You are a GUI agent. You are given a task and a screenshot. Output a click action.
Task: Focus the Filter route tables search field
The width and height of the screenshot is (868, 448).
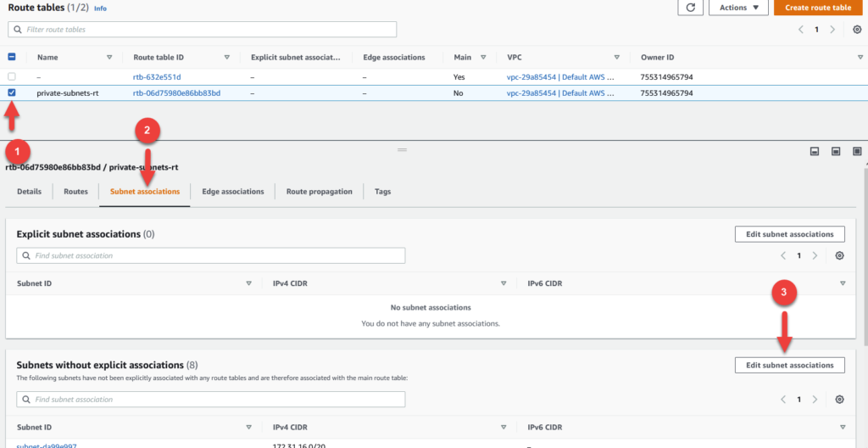pyautogui.click(x=202, y=30)
